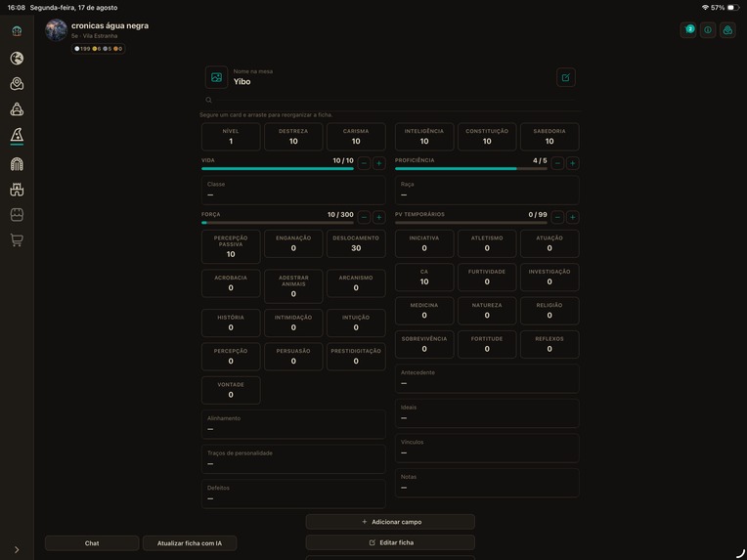747x560 pixels.
Task: Open the castle icon in sidebar
Action: pos(17,190)
